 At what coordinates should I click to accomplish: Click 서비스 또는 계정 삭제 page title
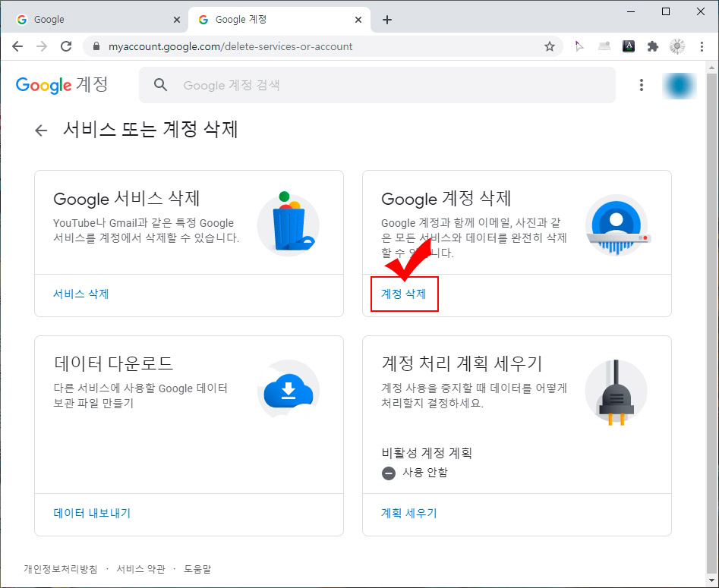pyautogui.click(x=150, y=129)
